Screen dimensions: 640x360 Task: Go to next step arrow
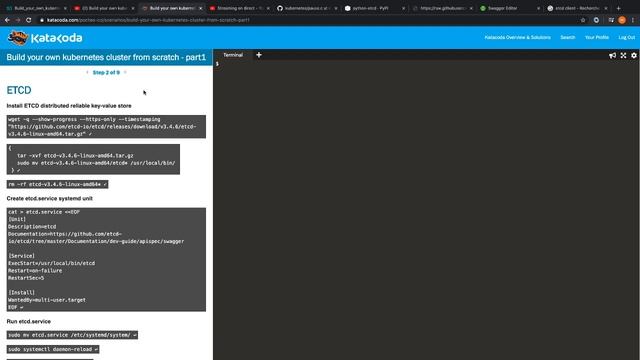coord(125,72)
